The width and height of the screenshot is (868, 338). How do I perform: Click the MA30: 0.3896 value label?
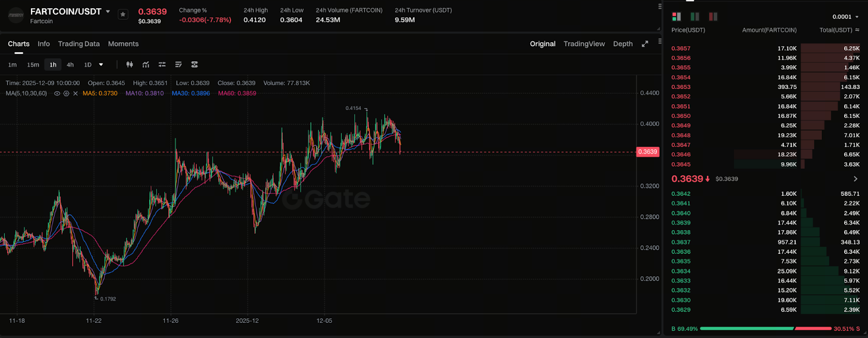191,93
